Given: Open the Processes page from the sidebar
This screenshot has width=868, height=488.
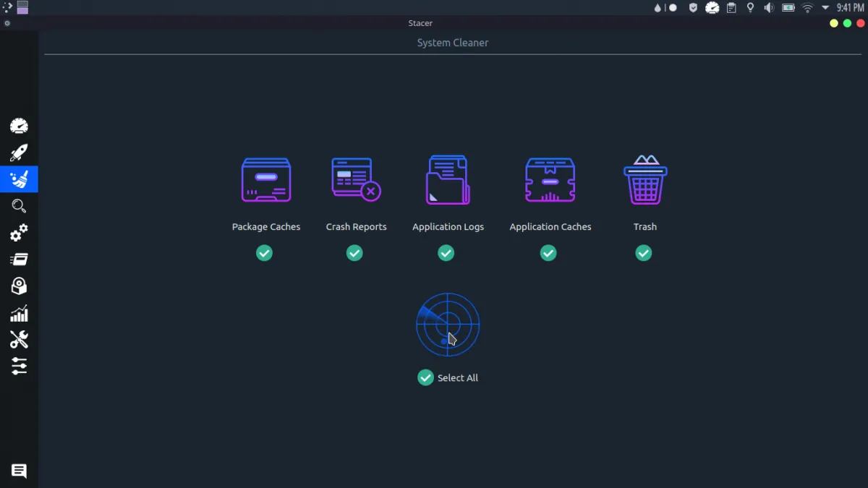Looking at the screenshot, I should (x=19, y=259).
